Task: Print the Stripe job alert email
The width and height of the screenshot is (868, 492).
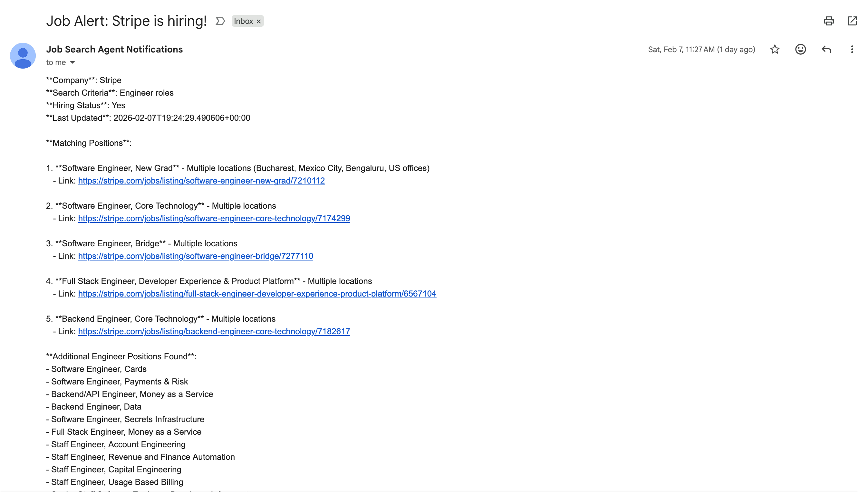Action: tap(828, 21)
